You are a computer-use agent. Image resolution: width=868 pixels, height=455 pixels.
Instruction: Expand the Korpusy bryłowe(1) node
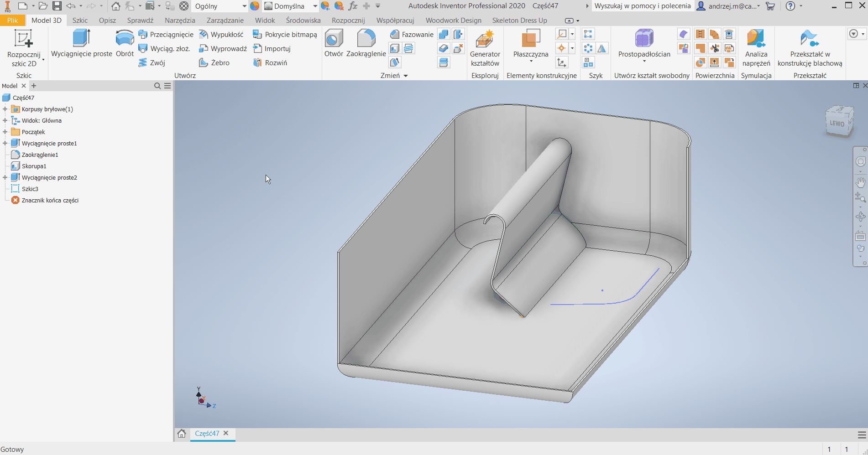coord(5,109)
